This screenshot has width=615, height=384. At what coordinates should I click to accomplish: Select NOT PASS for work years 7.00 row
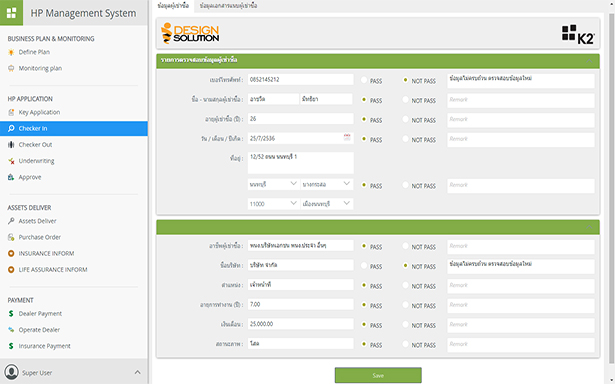(406, 305)
